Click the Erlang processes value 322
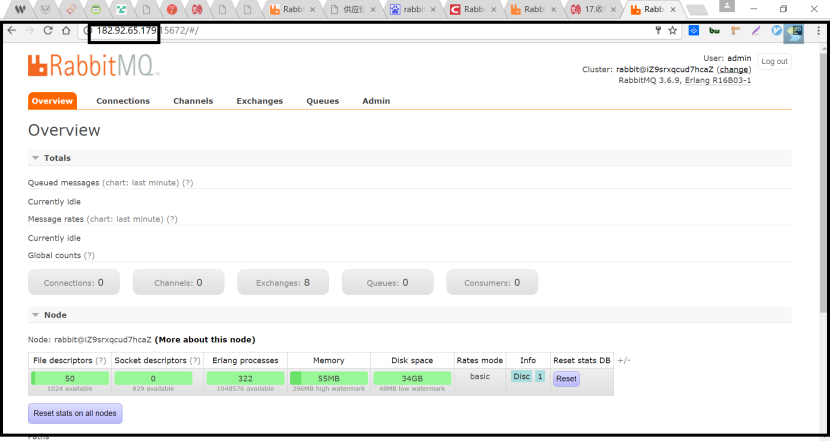The image size is (830, 441). (245, 378)
